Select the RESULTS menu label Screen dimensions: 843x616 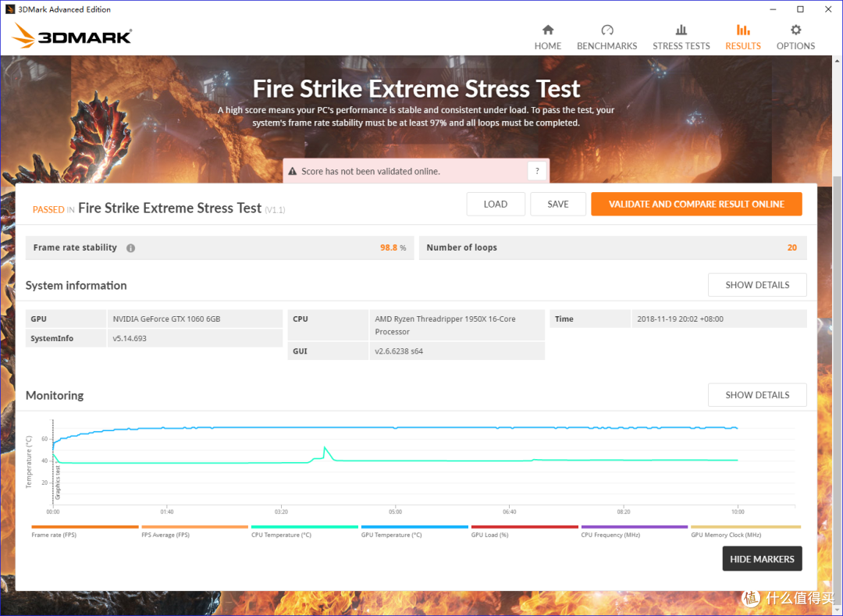(743, 46)
